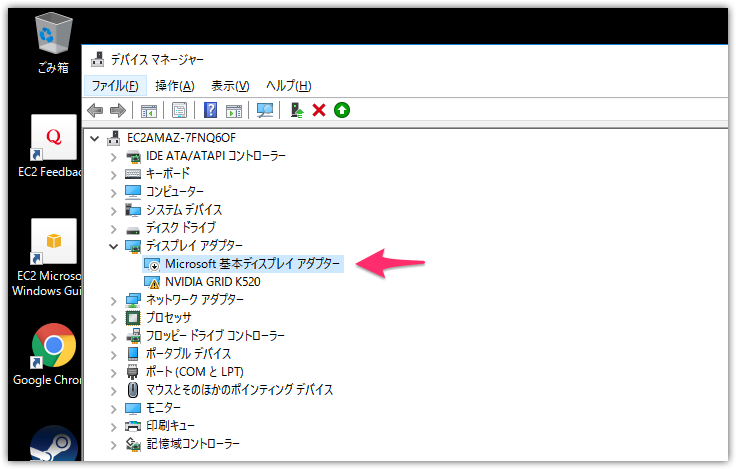Screen dimensions: 736x469
Task: Open the ファイル(F) menu
Action: tap(114, 85)
